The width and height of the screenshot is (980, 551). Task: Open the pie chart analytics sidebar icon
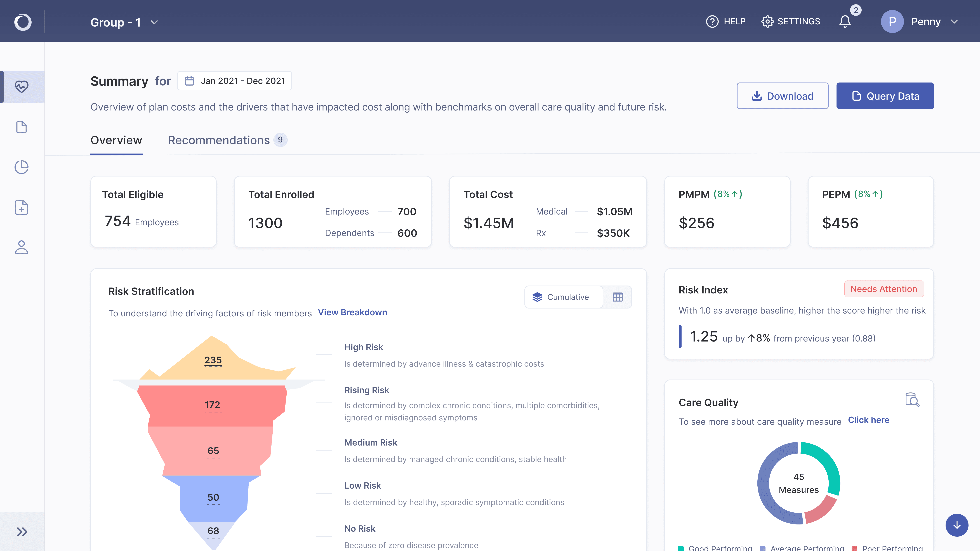[x=22, y=167]
